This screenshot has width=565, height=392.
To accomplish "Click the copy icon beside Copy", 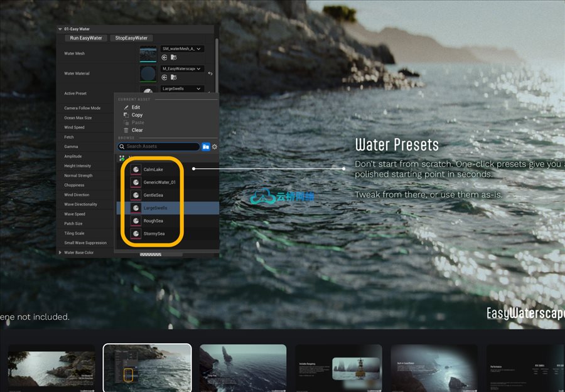I will [x=126, y=115].
